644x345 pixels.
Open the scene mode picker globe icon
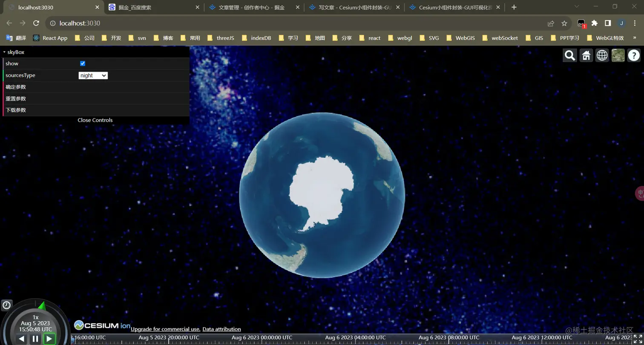point(602,55)
